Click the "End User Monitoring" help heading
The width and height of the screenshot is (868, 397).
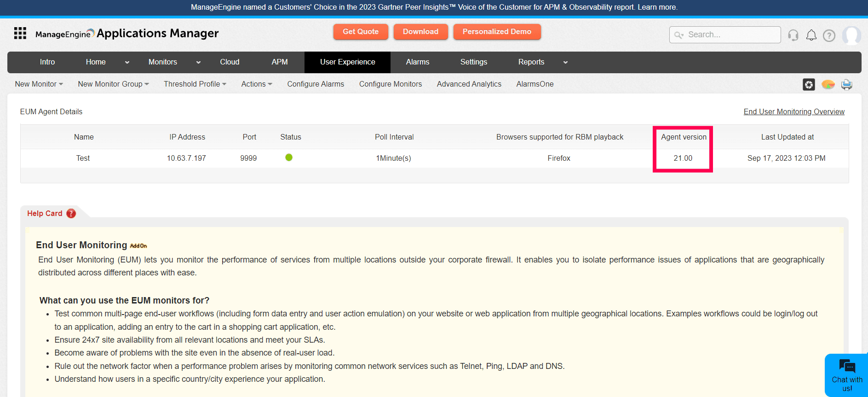pyautogui.click(x=81, y=245)
